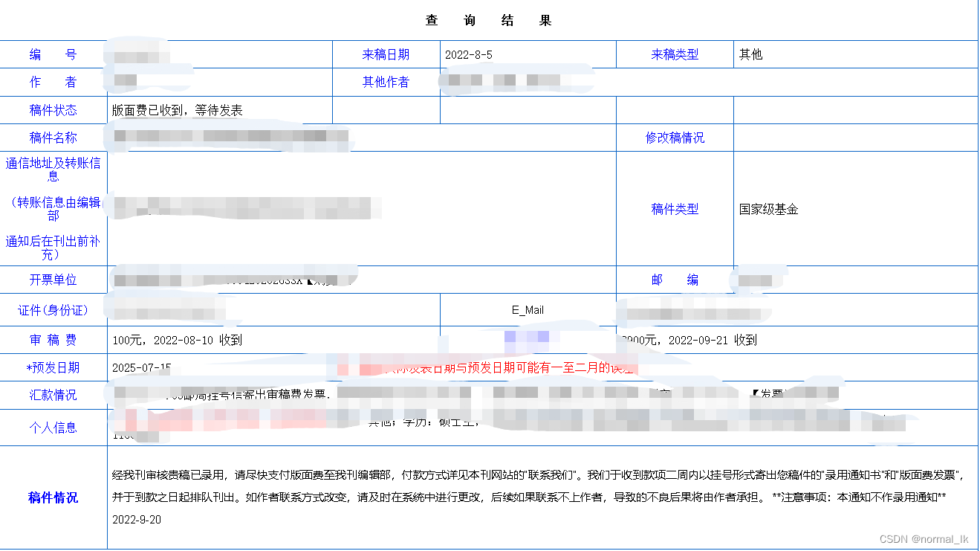Screen dimensions: 980x551
Task: Select status text 版面费已收到，等待发表
Action: (x=178, y=110)
